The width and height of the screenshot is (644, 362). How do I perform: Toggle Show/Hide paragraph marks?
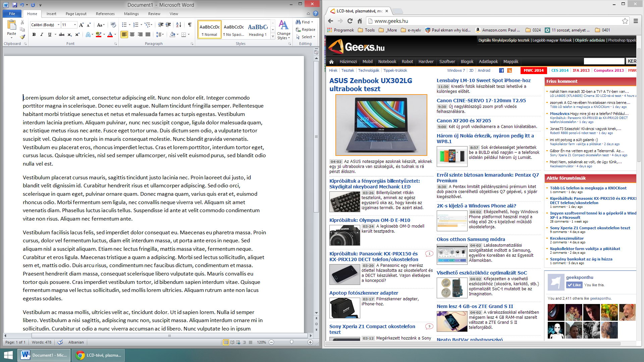pos(190,25)
